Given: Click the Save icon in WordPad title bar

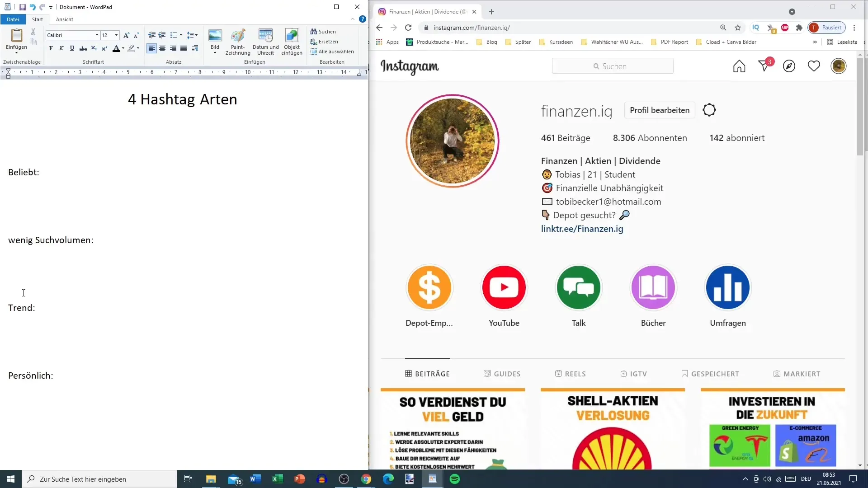Looking at the screenshot, I should click(22, 7).
